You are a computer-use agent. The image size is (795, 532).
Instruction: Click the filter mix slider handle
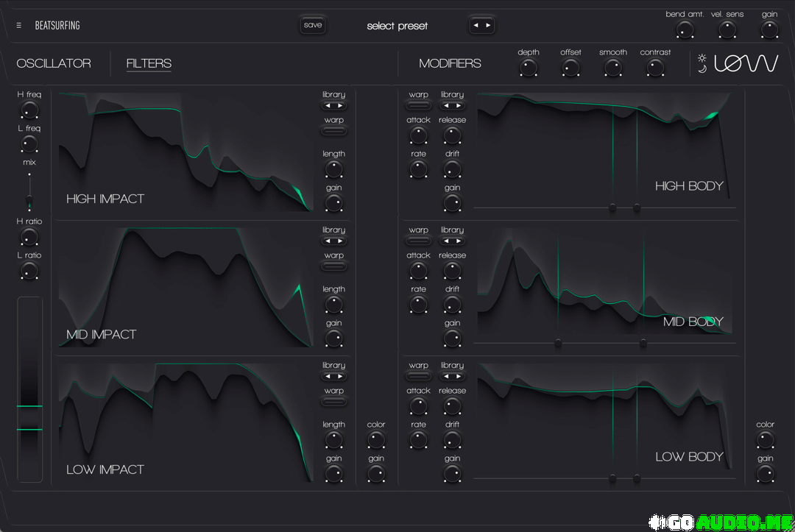(29, 201)
